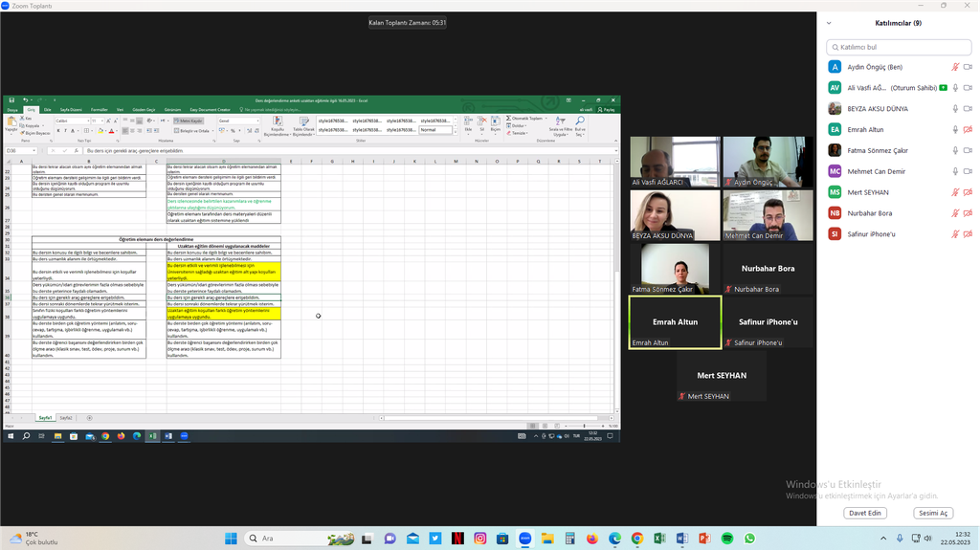Screen dimensions: 980x550
Task: Open Spotify from the taskbar
Action: 727,539
